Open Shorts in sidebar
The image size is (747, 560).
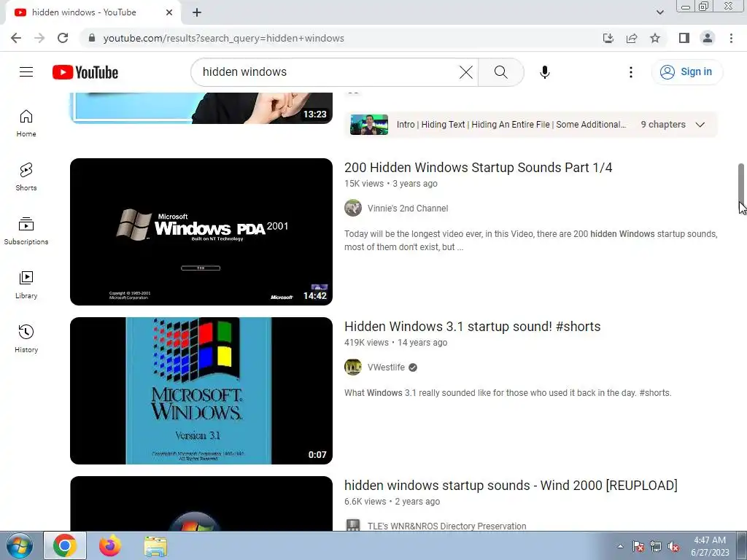click(26, 176)
